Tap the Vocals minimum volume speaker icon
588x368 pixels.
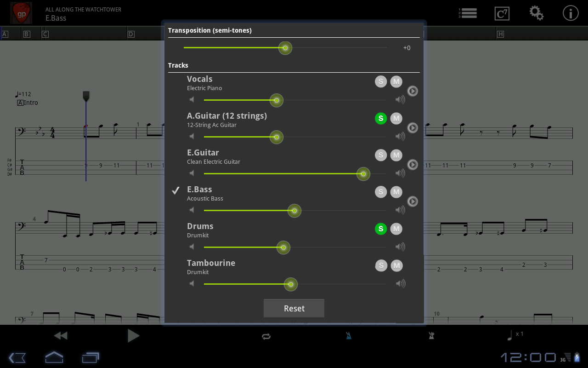click(x=192, y=99)
